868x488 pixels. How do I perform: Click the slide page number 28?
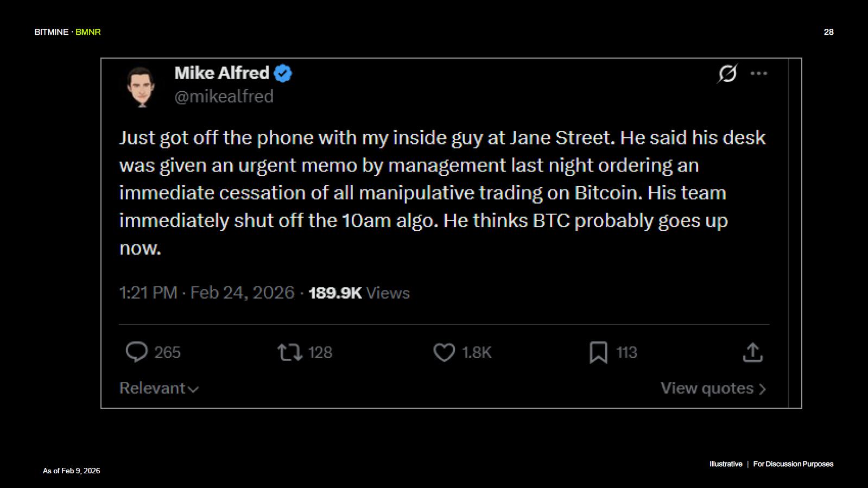828,32
